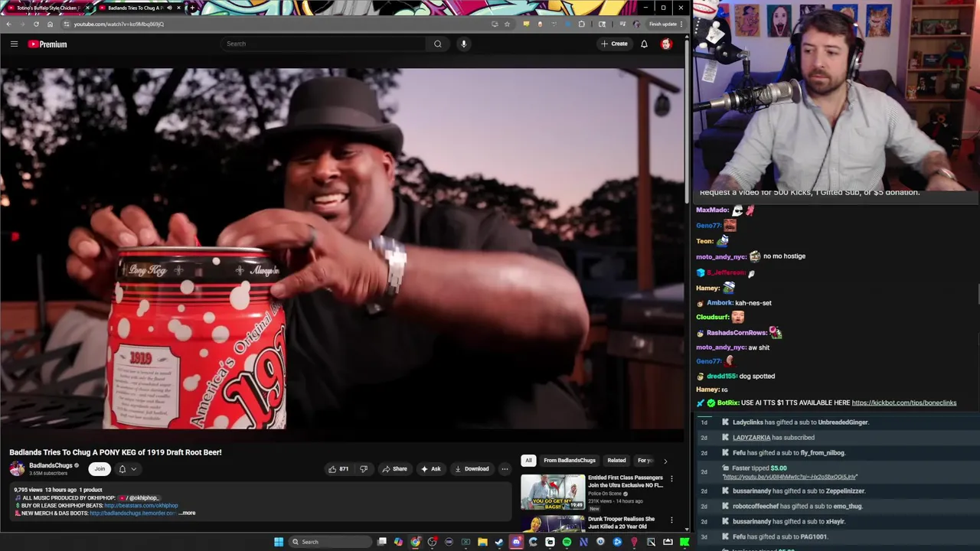Image resolution: width=980 pixels, height=551 pixels.
Task: Open Entitled First Class Passengers video title
Action: click(626, 481)
